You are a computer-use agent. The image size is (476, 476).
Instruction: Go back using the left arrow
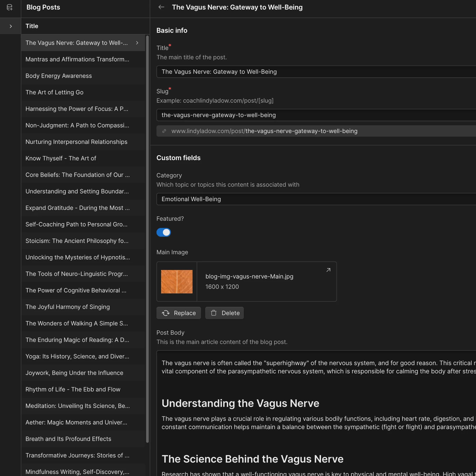[161, 7]
